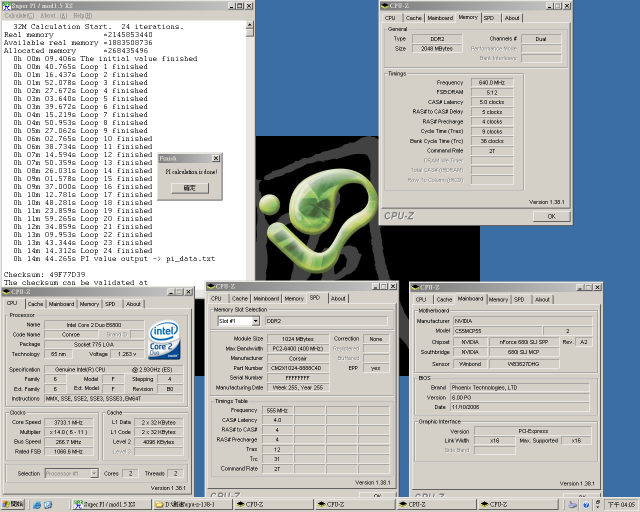Click the leftmost system tray icon

573,505
